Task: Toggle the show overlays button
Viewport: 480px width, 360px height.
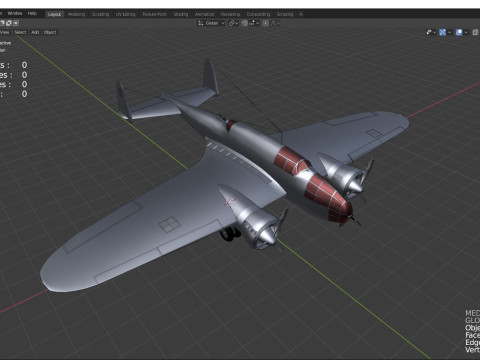Action: click(459, 32)
